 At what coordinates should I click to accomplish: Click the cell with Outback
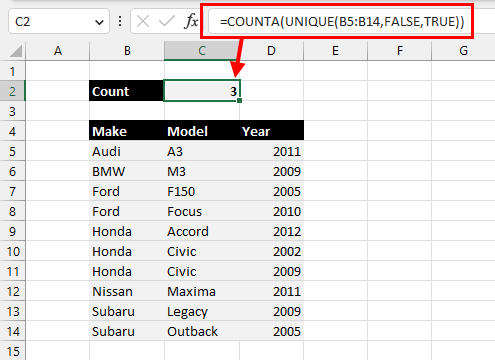click(x=202, y=331)
